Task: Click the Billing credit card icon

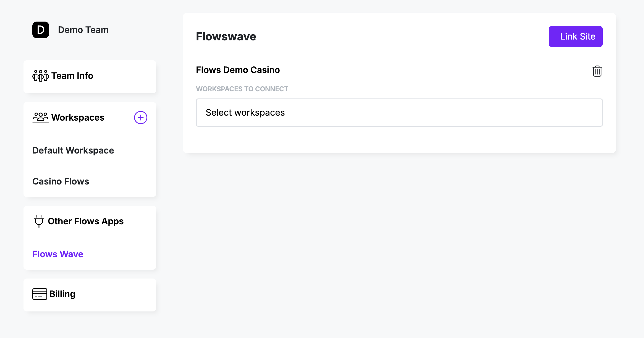Action: 40,294
